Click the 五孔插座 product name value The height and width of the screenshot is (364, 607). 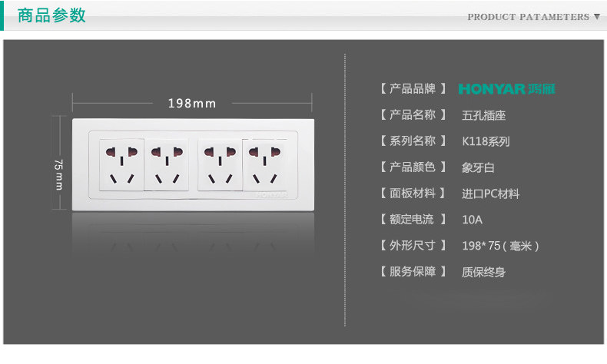[483, 115]
